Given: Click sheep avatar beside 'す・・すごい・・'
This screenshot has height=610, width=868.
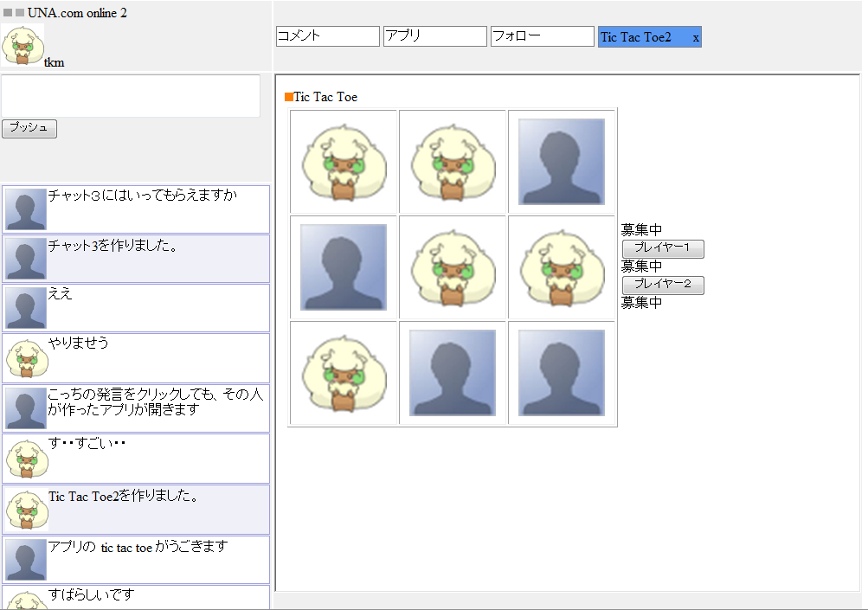Looking at the screenshot, I should coord(27,459).
